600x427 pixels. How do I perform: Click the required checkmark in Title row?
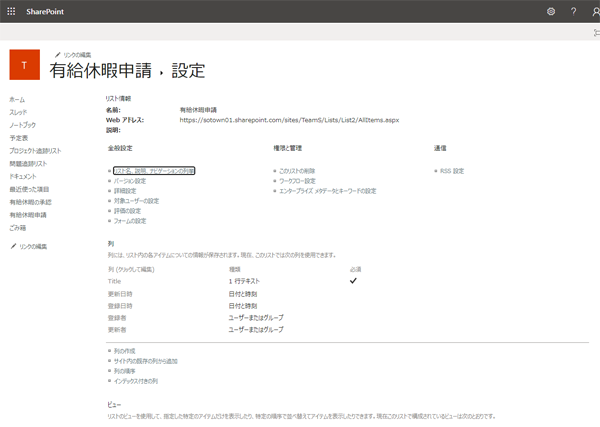(x=353, y=281)
